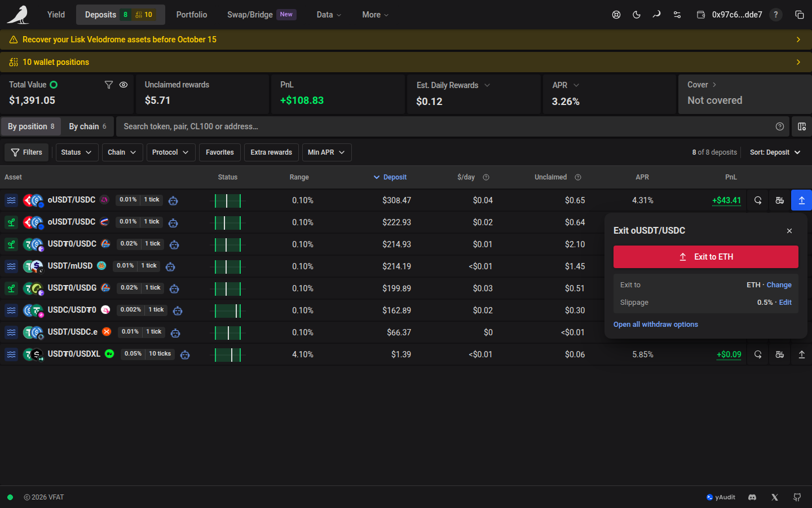812x508 pixels.
Task: Expand the Data menu in navigation
Action: [329, 15]
